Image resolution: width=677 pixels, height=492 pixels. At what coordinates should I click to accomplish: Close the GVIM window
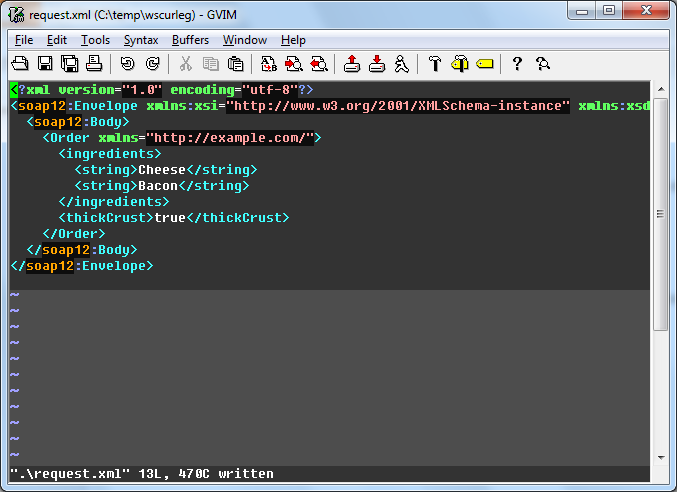click(646, 10)
